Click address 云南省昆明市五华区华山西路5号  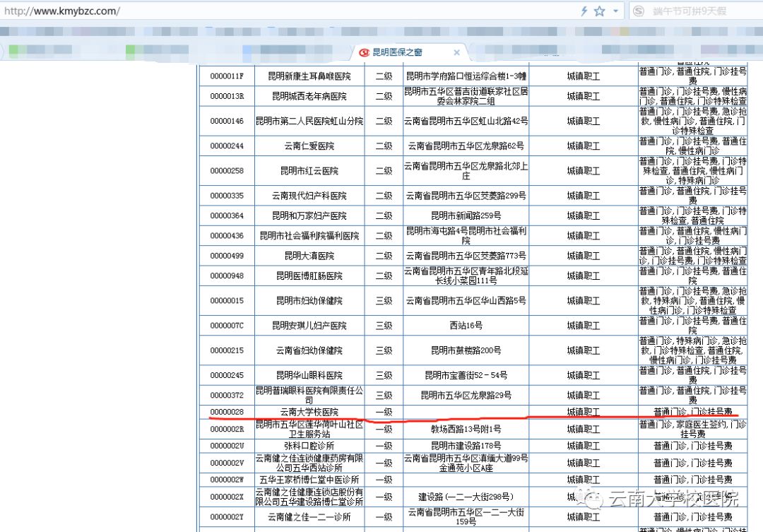tap(466, 300)
